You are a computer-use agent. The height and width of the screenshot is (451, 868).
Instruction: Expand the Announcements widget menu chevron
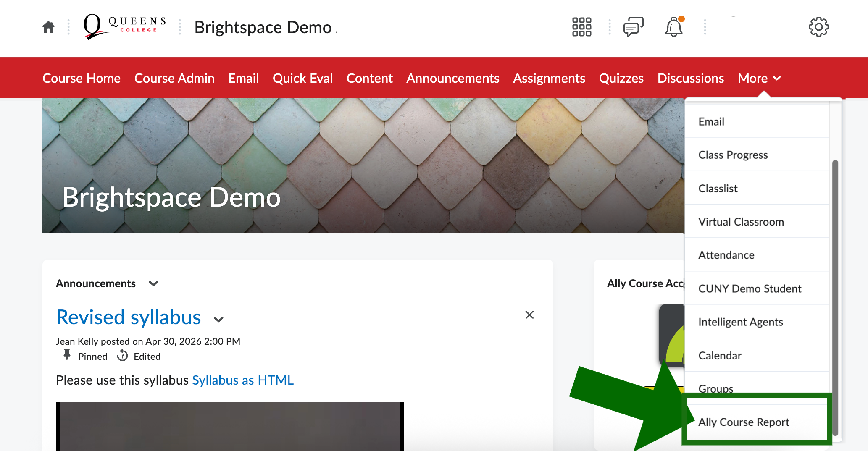click(153, 283)
